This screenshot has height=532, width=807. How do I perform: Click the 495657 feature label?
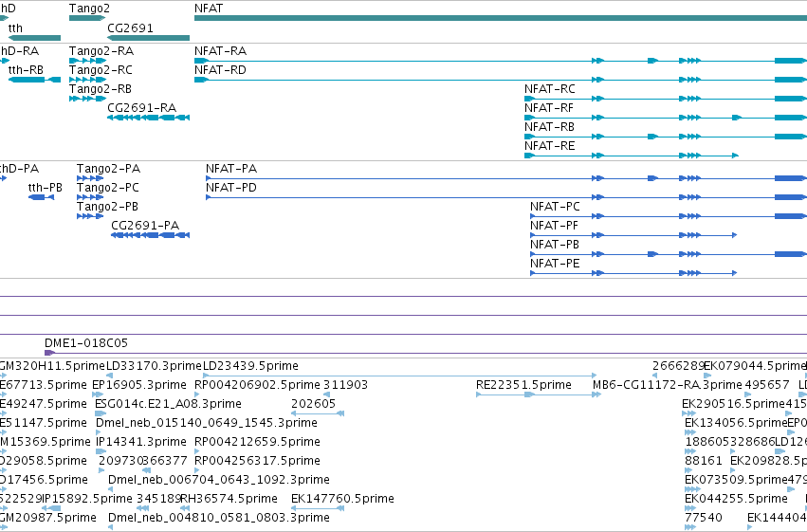766,385
